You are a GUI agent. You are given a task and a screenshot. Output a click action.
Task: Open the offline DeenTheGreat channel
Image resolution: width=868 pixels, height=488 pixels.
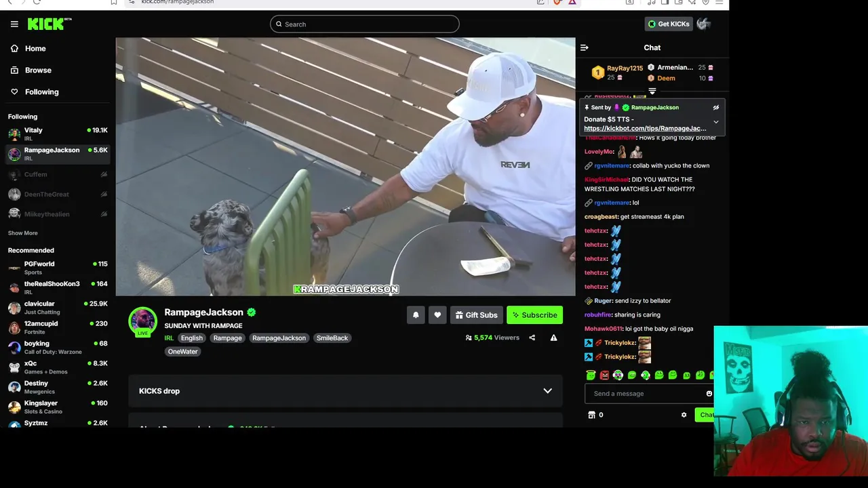[58, 194]
